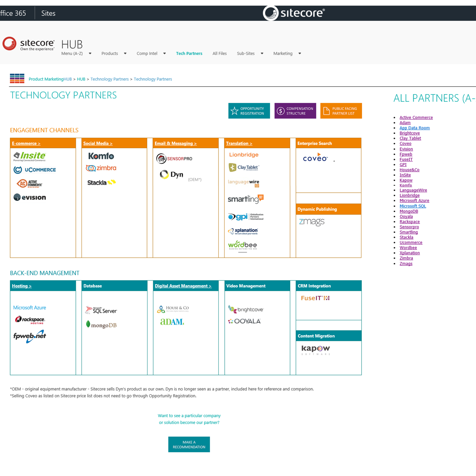Click the Kapow Software logo
This screenshot has width=476, height=476.
coord(316,350)
